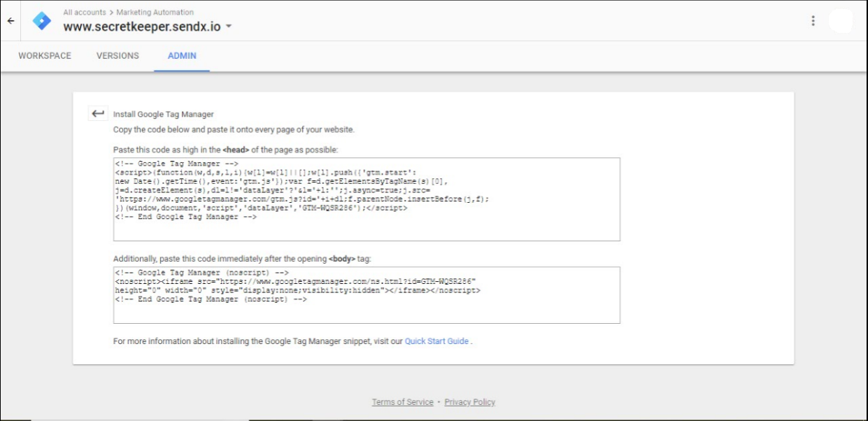Image resolution: width=868 pixels, height=421 pixels.
Task: Open the Terms of Service link
Action: pos(402,402)
